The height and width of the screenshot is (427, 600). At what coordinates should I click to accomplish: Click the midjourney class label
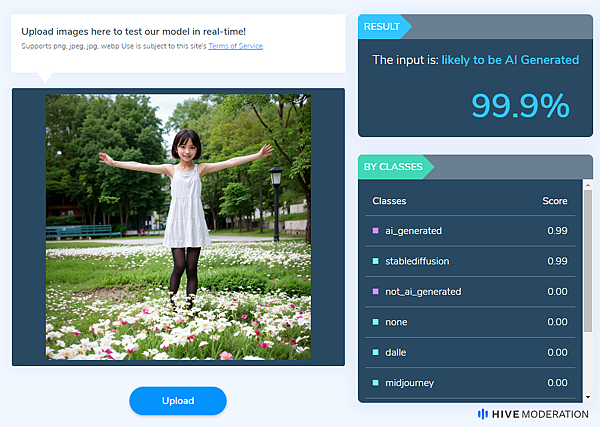[409, 383]
